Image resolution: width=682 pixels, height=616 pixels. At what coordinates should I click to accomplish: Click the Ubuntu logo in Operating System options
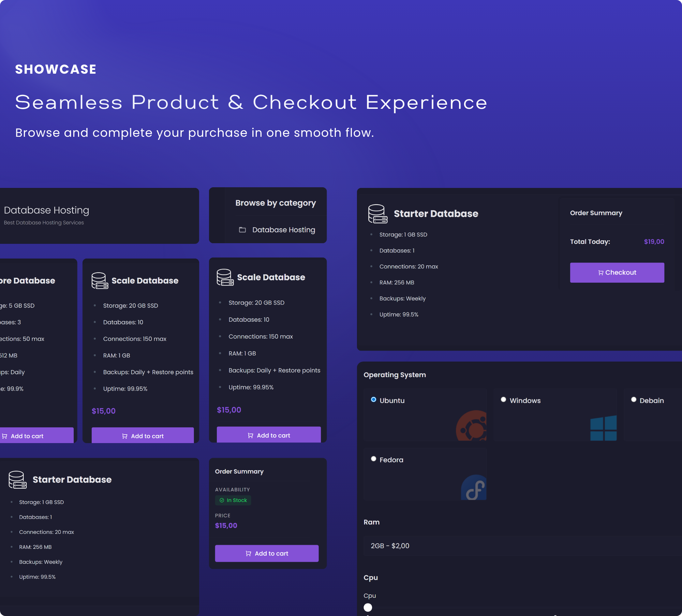point(472,426)
